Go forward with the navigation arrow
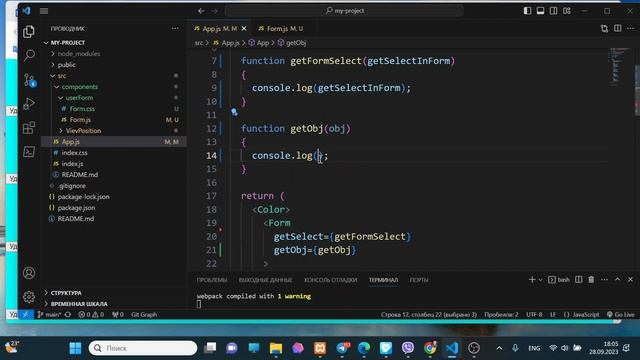The height and width of the screenshot is (360, 640). [x=215, y=11]
